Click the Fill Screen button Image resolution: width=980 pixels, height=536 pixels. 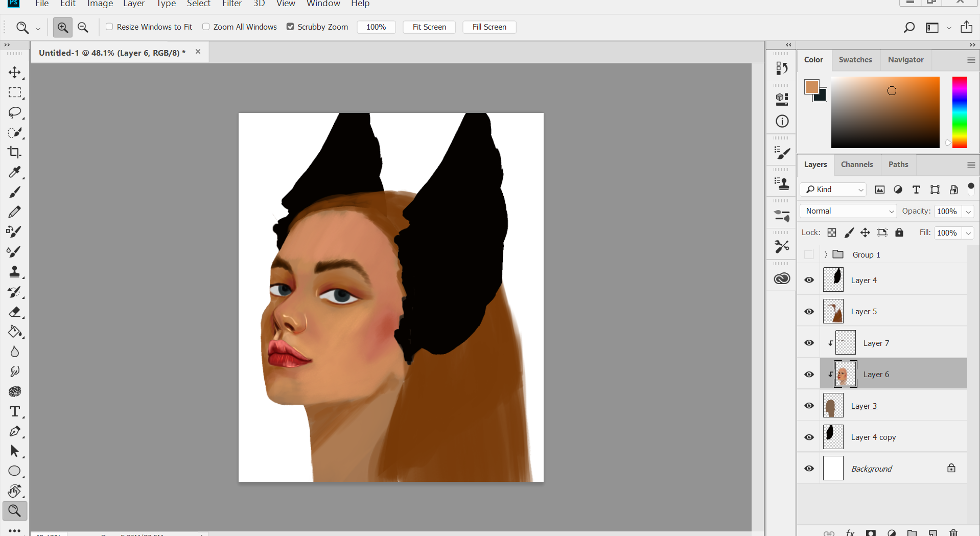(x=489, y=27)
